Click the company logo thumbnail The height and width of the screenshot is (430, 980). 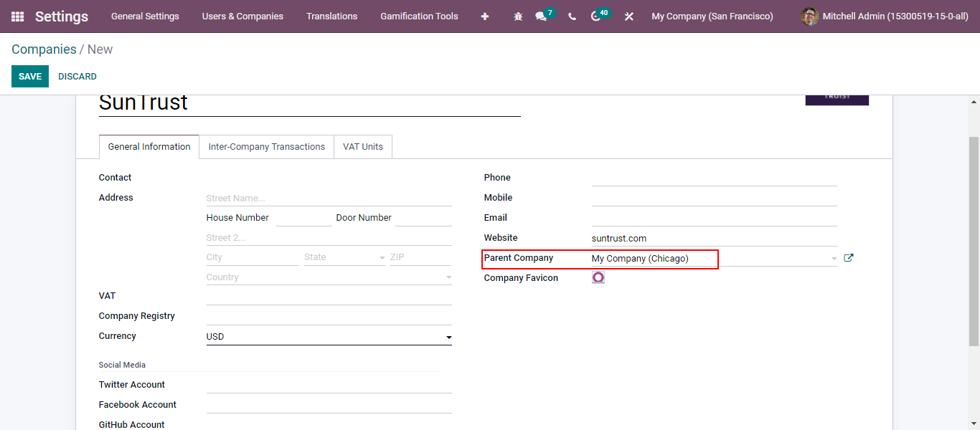837,100
